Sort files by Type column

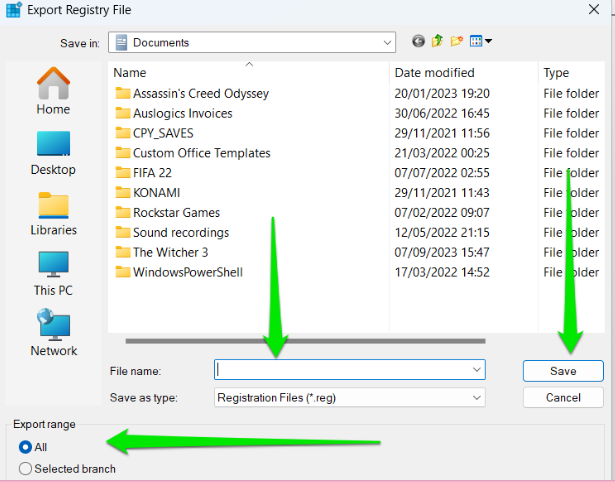coord(556,73)
